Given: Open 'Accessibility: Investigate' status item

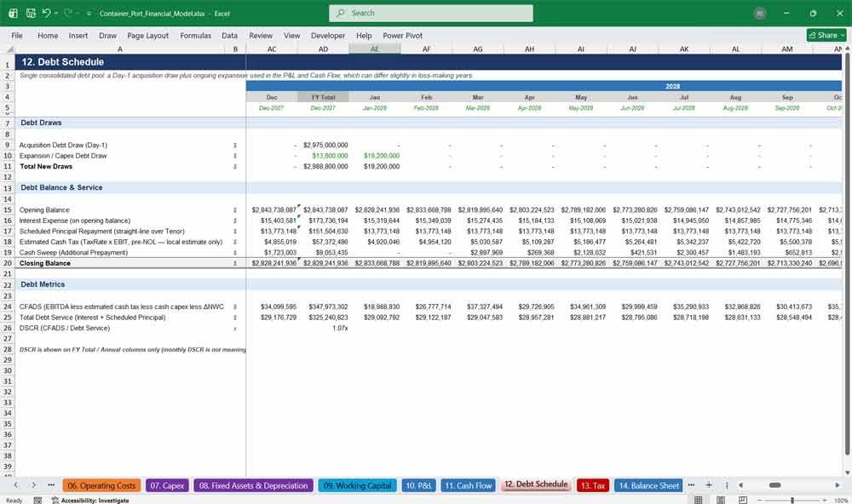Looking at the screenshot, I should [x=90, y=501].
